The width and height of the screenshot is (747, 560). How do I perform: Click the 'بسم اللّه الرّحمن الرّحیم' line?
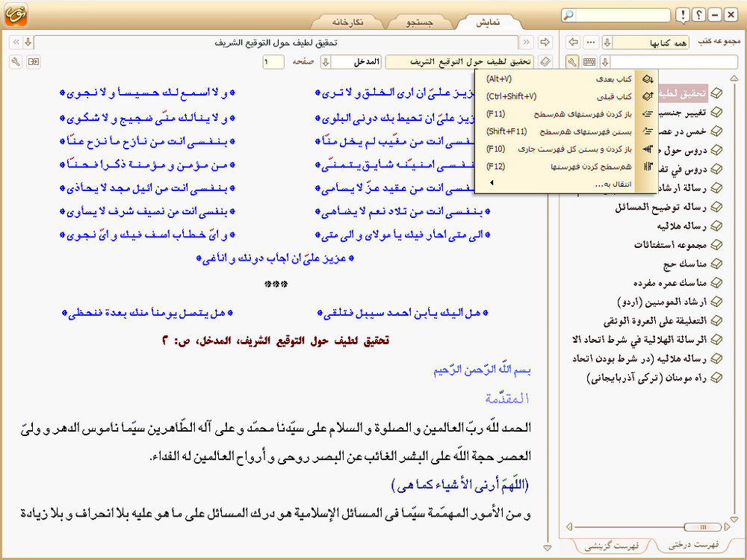pyautogui.click(x=482, y=370)
